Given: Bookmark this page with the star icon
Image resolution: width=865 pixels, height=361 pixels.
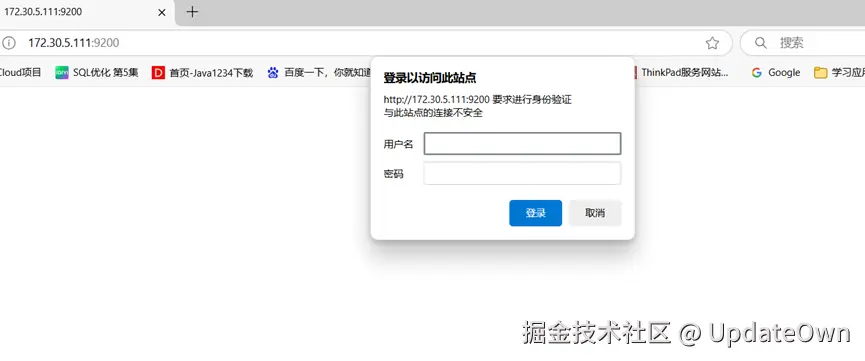Looking at the screenshot, I should 712,43.
